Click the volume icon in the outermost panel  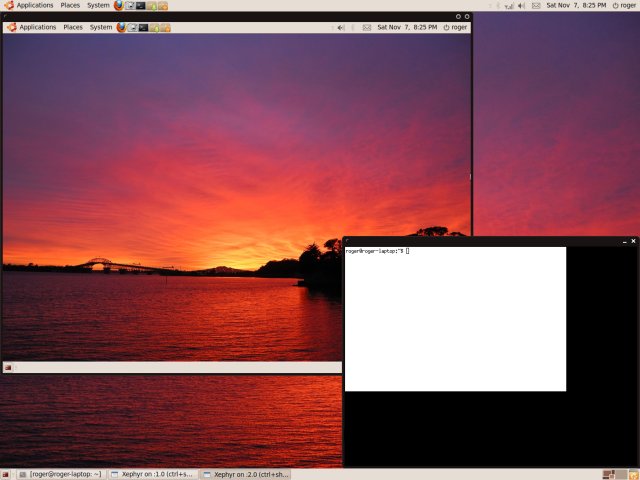521,5
